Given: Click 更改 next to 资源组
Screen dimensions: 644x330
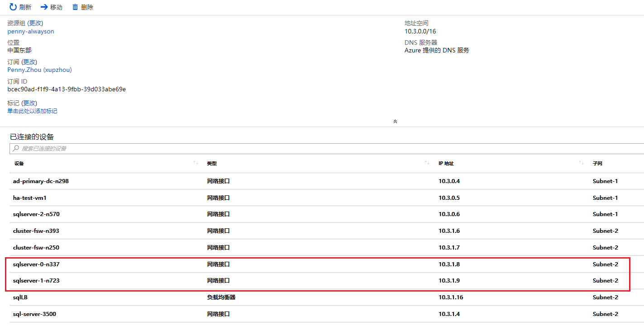Looking at the screenshot, I should [35, 23].
